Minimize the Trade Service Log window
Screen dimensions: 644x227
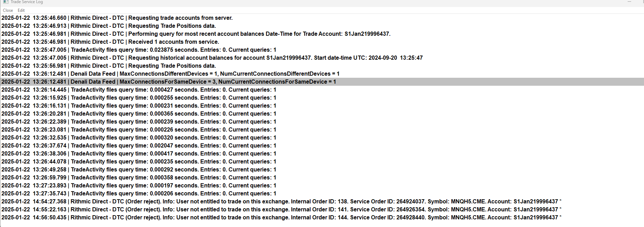pos(629,2)
